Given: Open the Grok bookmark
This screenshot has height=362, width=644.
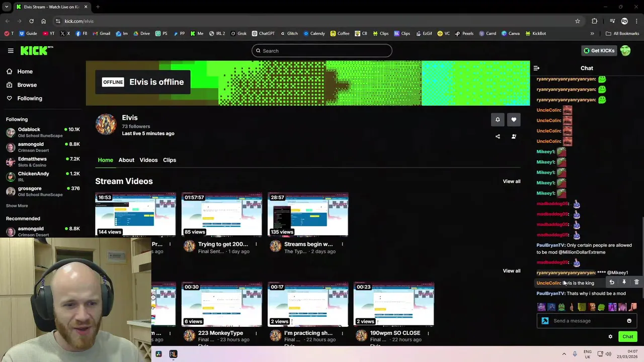Looking at the screenshot, I should [x=238, y=34].
